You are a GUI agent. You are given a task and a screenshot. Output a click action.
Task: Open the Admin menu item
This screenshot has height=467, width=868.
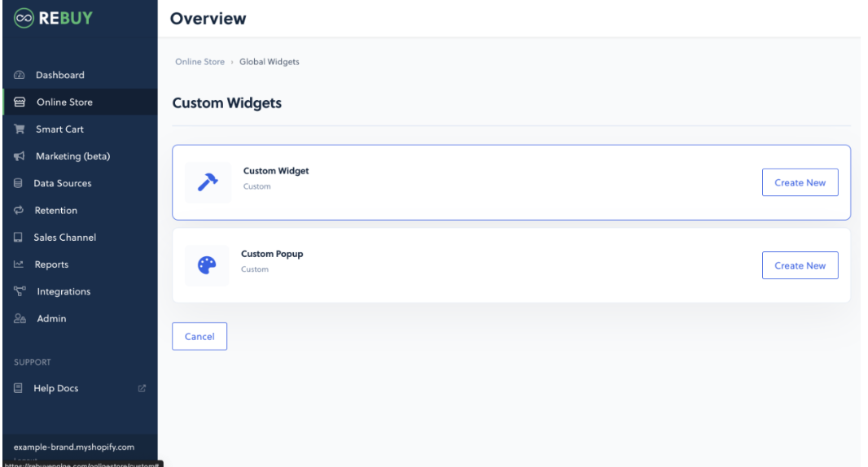51,319
